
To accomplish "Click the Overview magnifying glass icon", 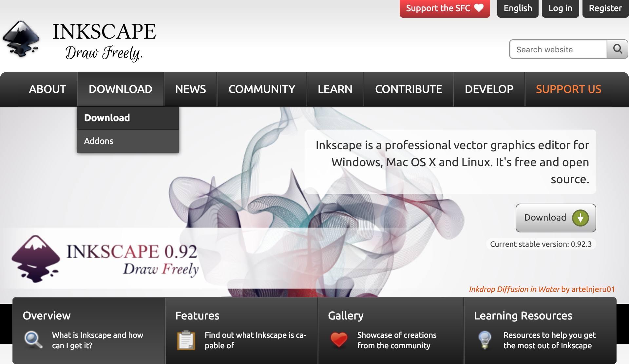I will pyautogui.click(x=33, y=339).
